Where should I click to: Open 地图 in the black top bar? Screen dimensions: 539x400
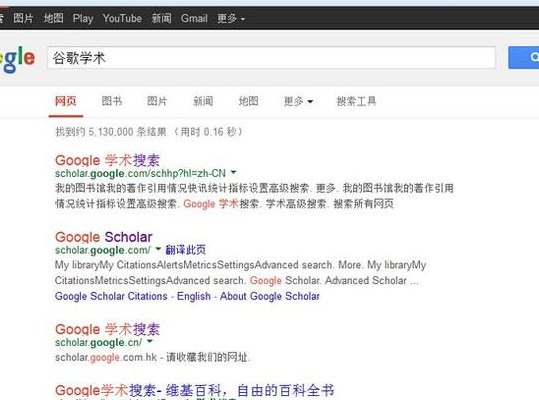(x=53, y=18)
